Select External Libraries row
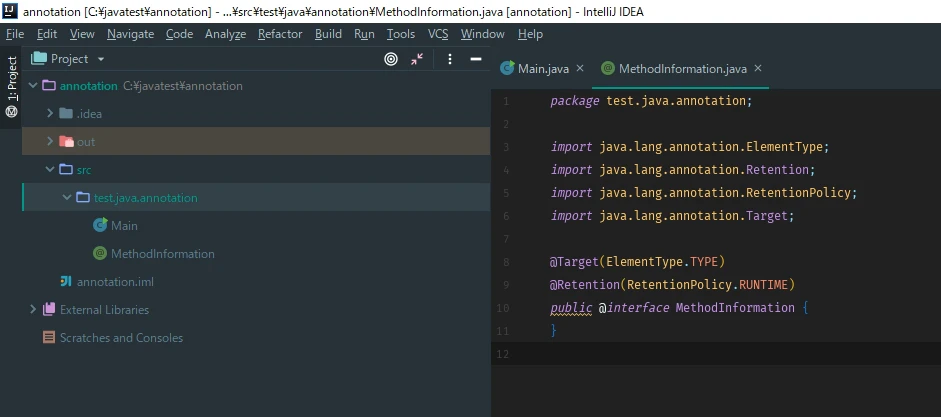941x417 pixels. click(x=256, y=310)
